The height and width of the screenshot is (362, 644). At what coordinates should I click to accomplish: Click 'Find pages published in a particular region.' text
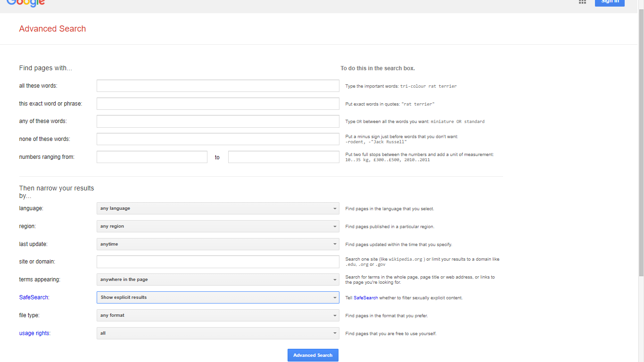coord(390,227)
